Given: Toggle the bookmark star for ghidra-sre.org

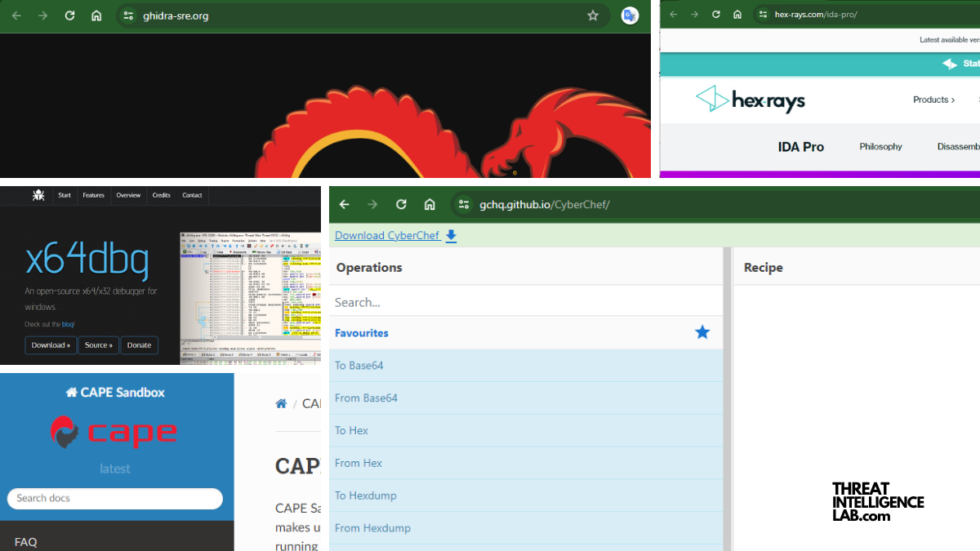Looking at the screenshot, I should click(x=594, y=15).
